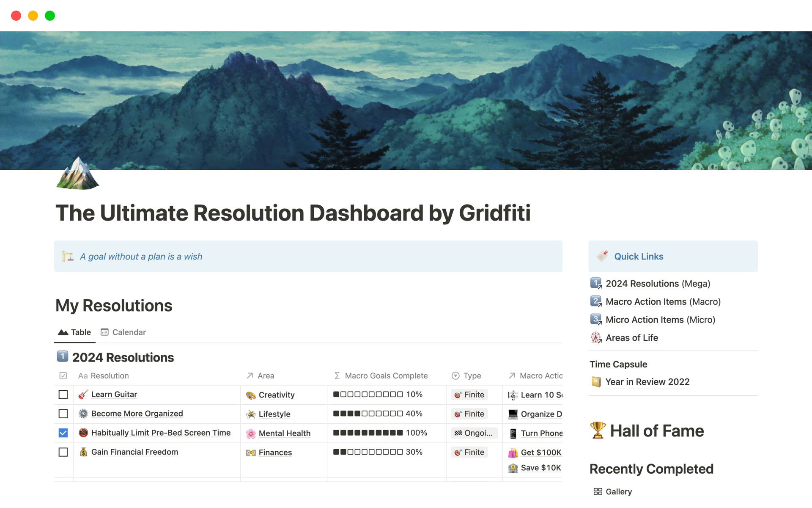
Task: Open the Type column header menu
Action: (x=472, y=375)
